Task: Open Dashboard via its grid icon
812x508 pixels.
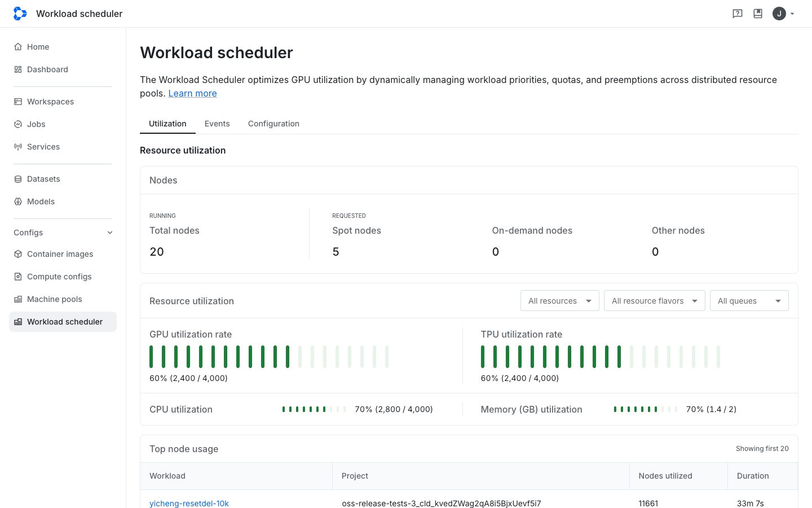Action: coord(18,69)
